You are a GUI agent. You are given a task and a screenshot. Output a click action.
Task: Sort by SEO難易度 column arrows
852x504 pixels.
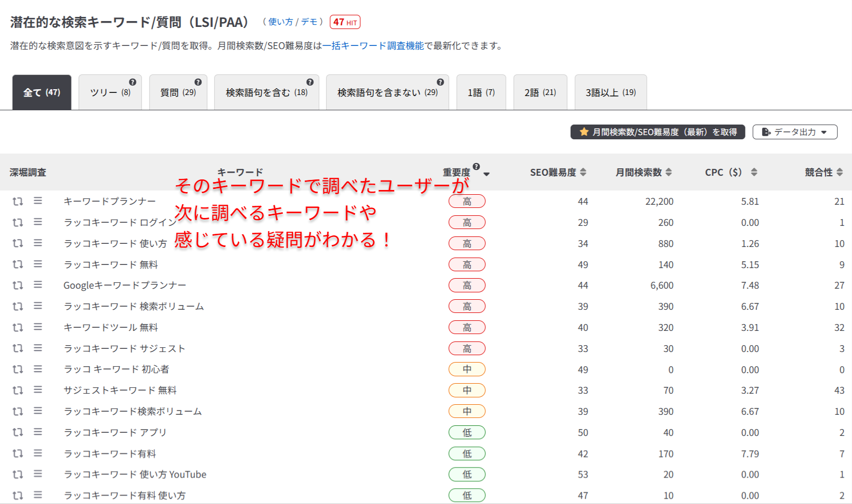583,172
